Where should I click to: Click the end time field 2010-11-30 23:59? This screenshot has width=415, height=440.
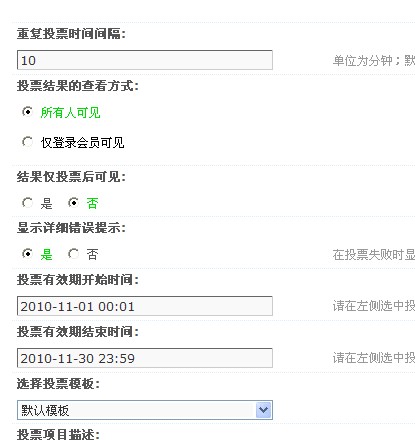[145, 358]
